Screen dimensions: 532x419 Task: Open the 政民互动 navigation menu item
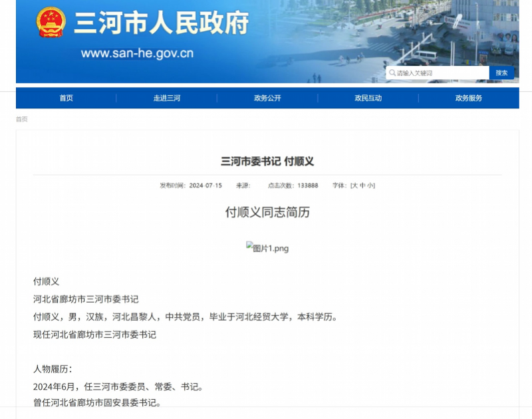(368, 98)
